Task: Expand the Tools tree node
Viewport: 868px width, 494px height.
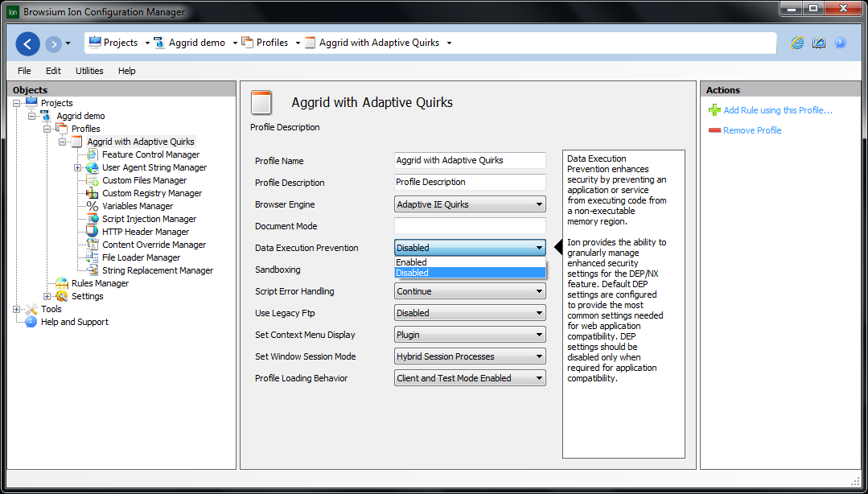Action: [x=17, y=309]
